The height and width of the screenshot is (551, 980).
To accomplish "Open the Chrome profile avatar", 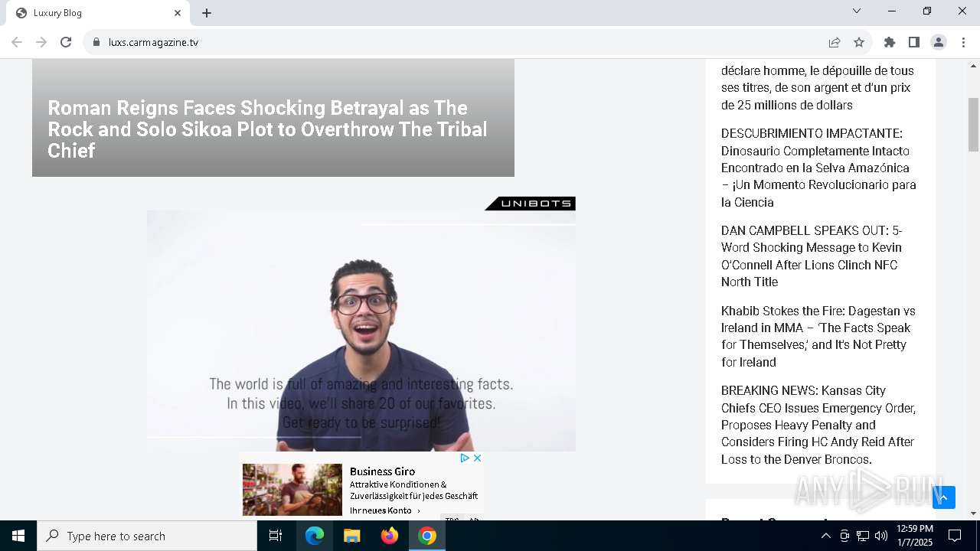I will (939, 42).
